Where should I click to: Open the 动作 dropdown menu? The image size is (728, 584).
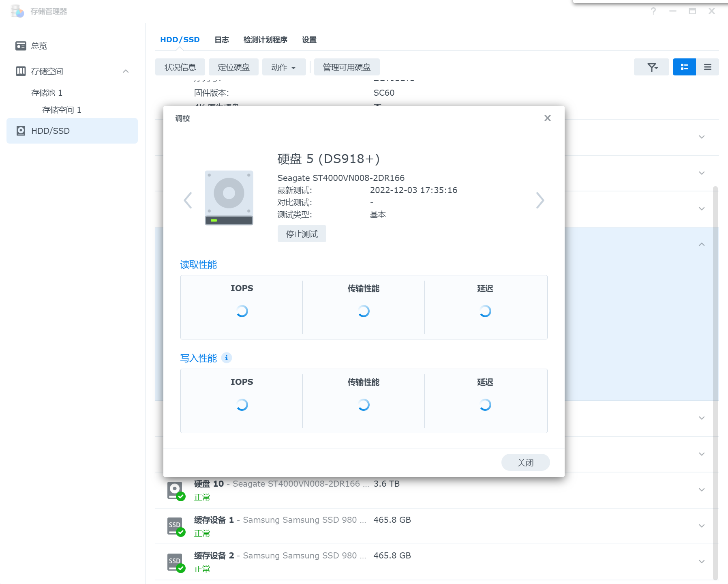(x=284, y=67)
